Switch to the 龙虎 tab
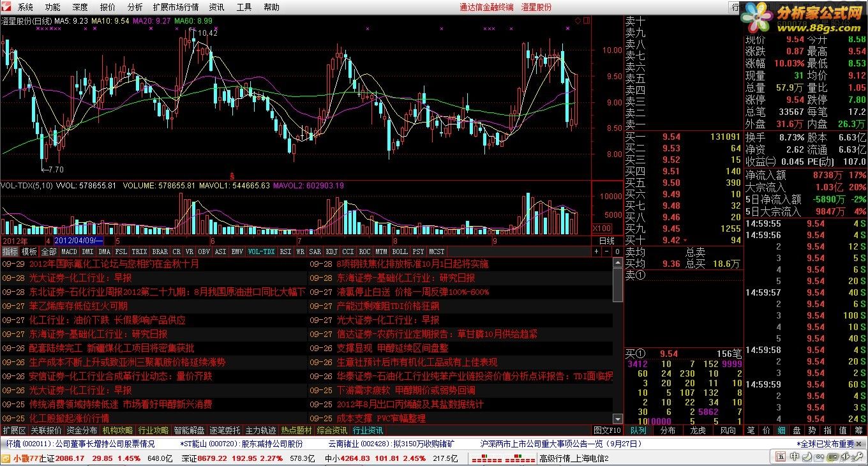Image resolution: width=868 pixels, height=466 pixels. click(x=698, y=430)
